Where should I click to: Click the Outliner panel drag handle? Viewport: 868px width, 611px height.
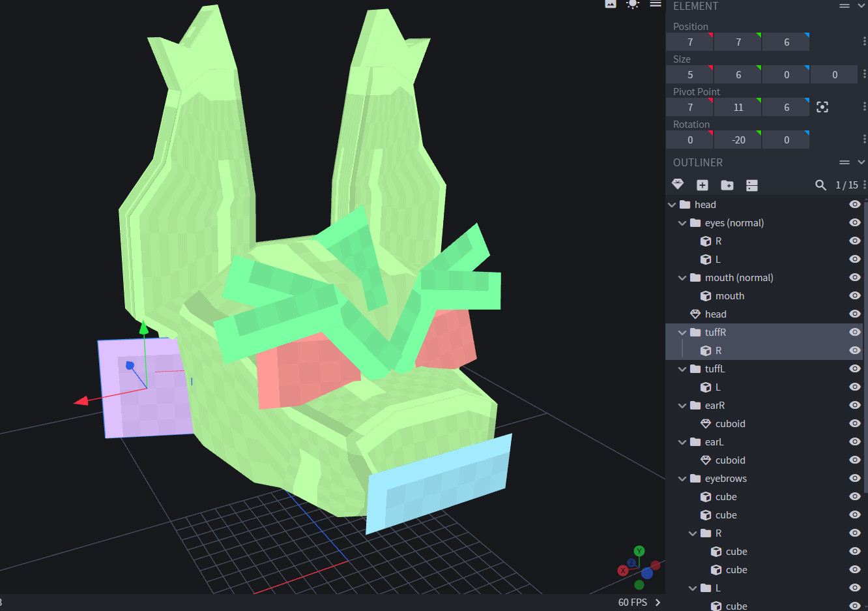(x=845, y=162)
